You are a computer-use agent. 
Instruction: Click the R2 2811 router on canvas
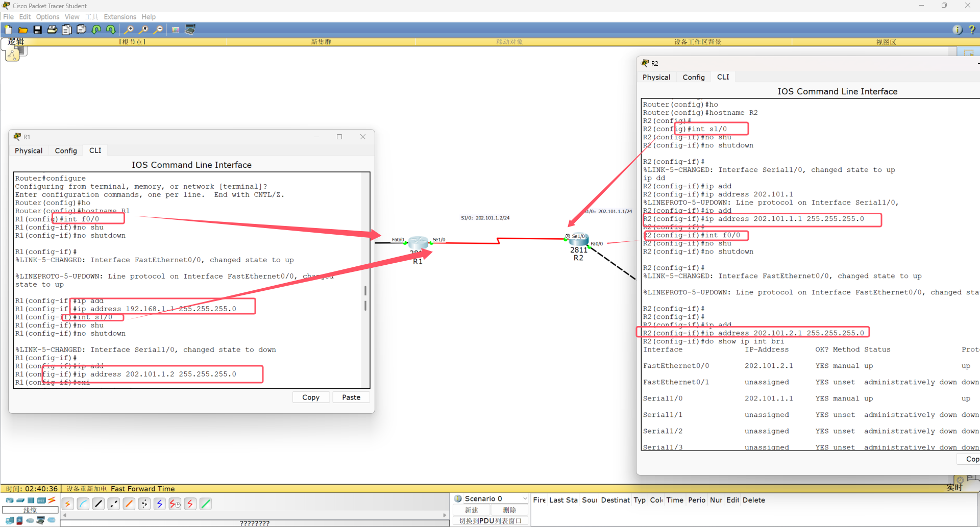pos(578,239)
